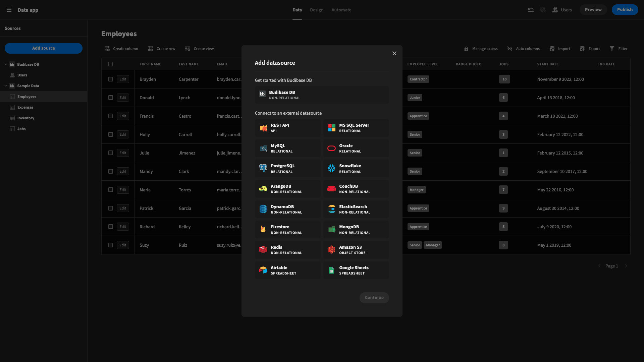The width and height of the screenshot is (644, 362).
Task: Select the Snowflake icon
Action: [331, 168]
